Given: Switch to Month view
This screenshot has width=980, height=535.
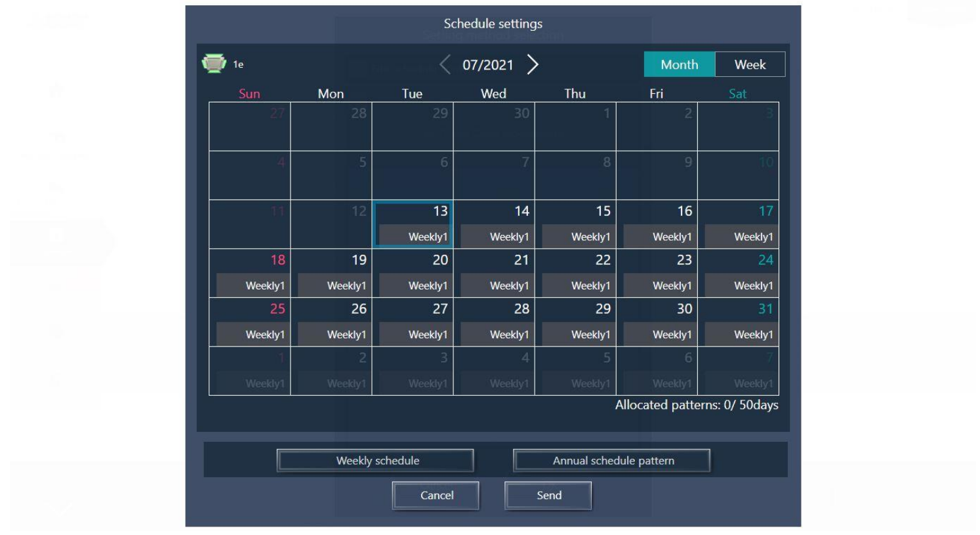Looking at the screenshot, I should pyautogui.click(x=679, y=64).
